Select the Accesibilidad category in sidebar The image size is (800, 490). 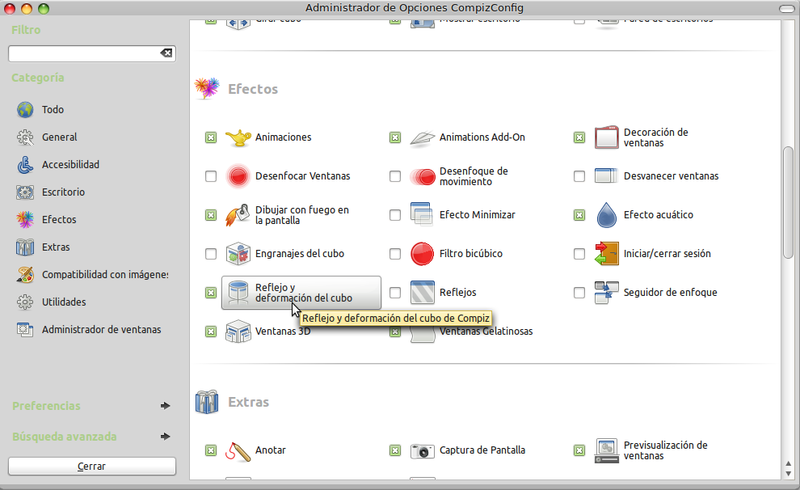tap(70, 164)
